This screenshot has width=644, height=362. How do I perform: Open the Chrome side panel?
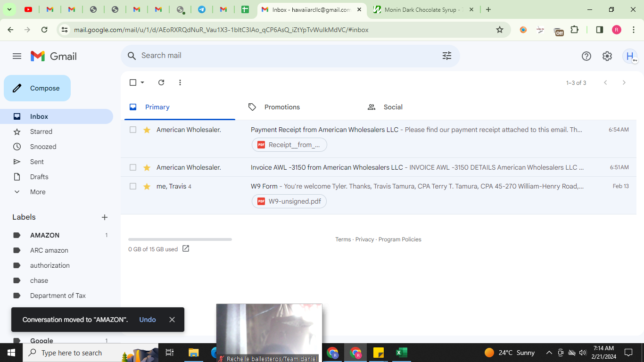[600, 30]
